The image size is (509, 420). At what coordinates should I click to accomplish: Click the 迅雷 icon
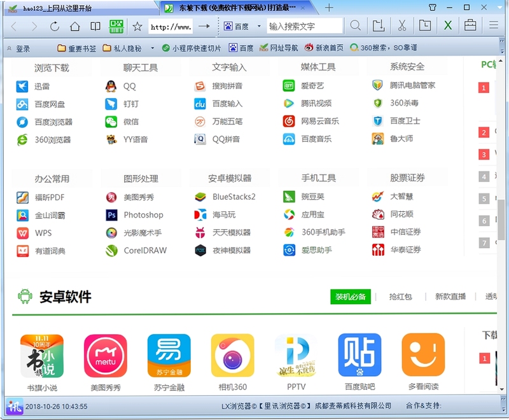point(22,87)
